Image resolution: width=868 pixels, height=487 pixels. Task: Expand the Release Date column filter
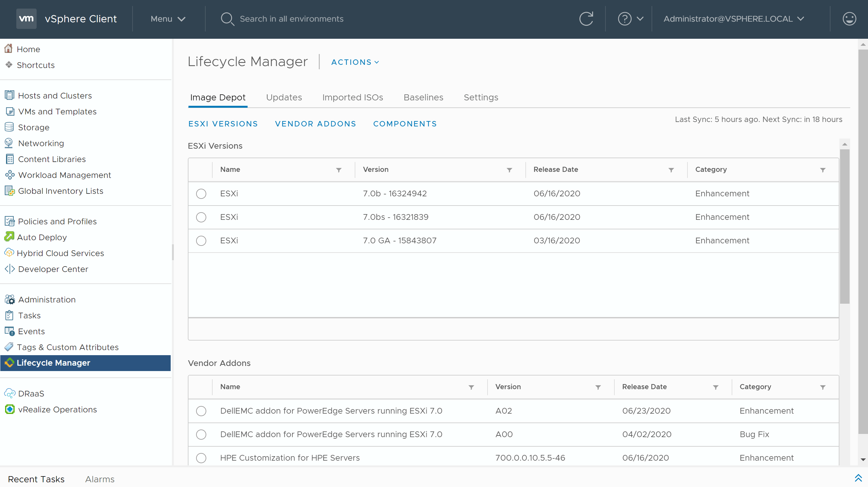coord(672,170)
